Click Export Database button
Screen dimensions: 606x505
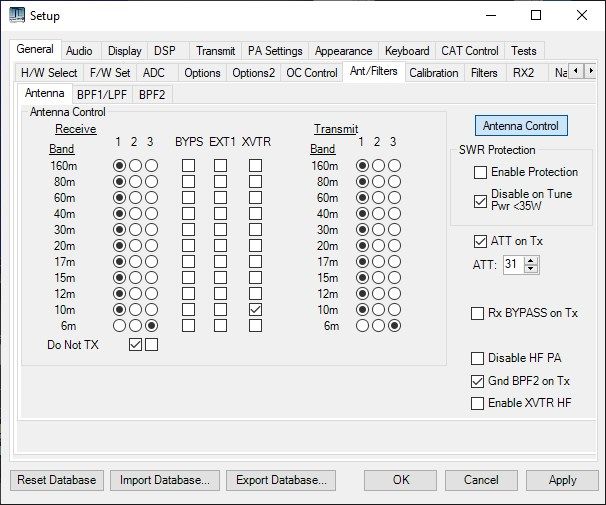coord(280,480)
